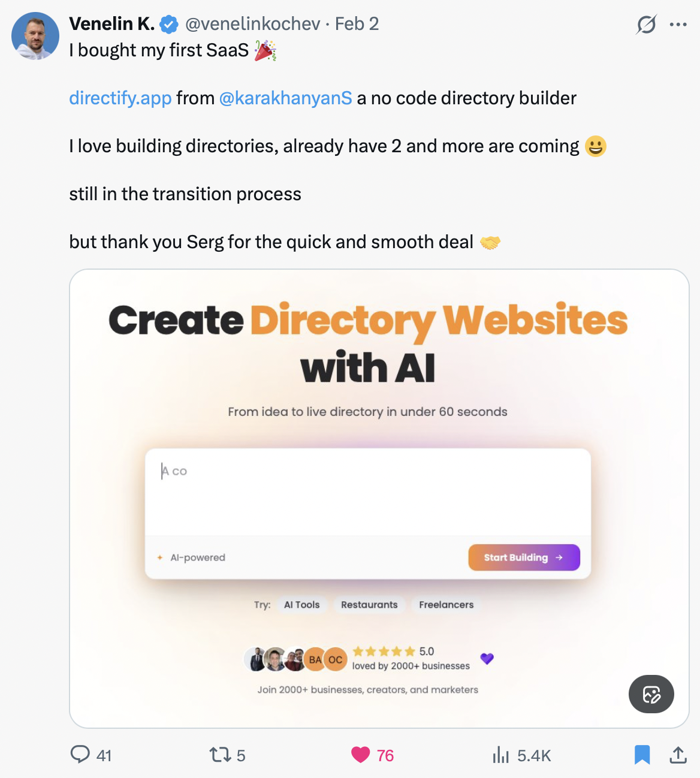Select the Freelancers suggestion chip
The height and width of the screenshot is (778, 700).
click(x=446, y=605)
